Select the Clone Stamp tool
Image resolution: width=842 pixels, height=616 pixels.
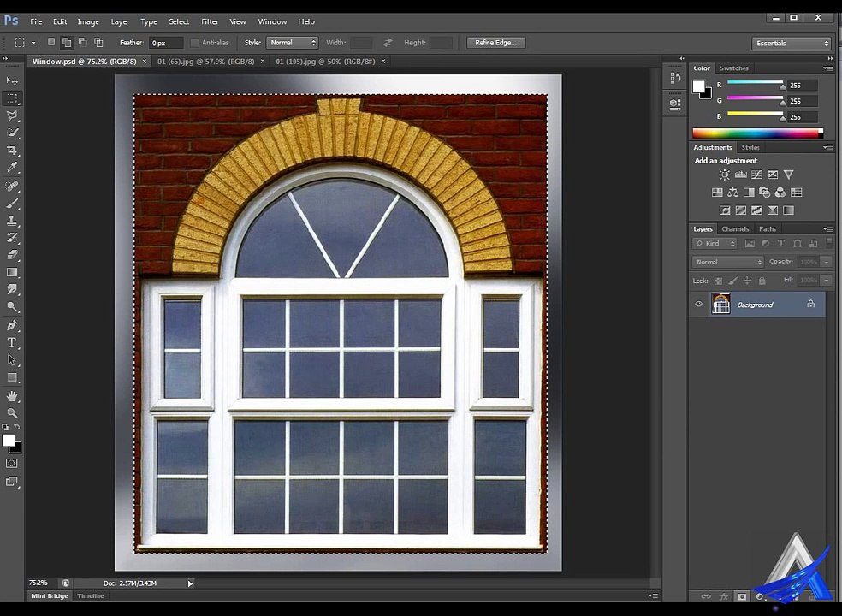[x=12, y=220]
